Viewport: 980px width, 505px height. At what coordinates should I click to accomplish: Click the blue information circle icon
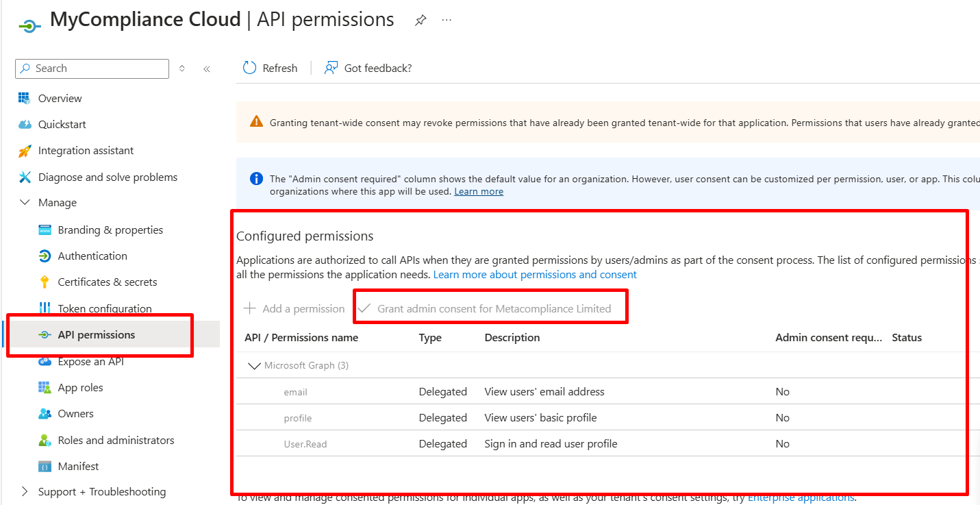(256, 179)
